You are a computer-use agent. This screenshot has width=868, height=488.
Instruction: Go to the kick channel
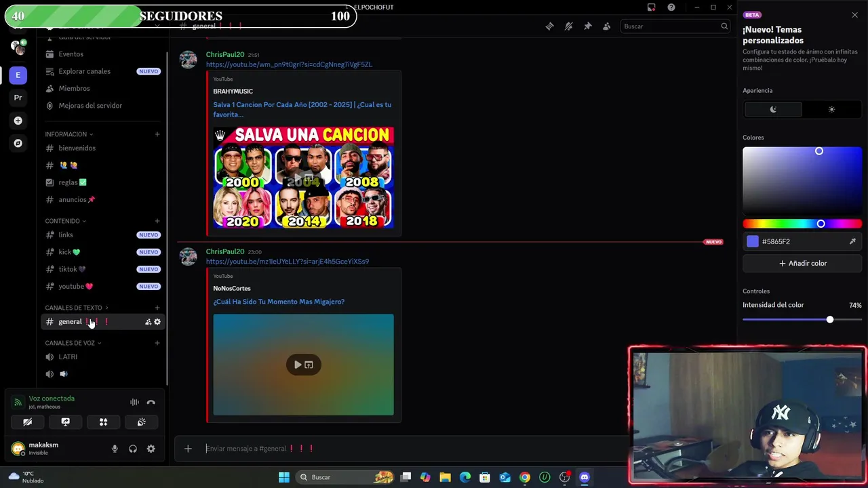click(102, 252)
